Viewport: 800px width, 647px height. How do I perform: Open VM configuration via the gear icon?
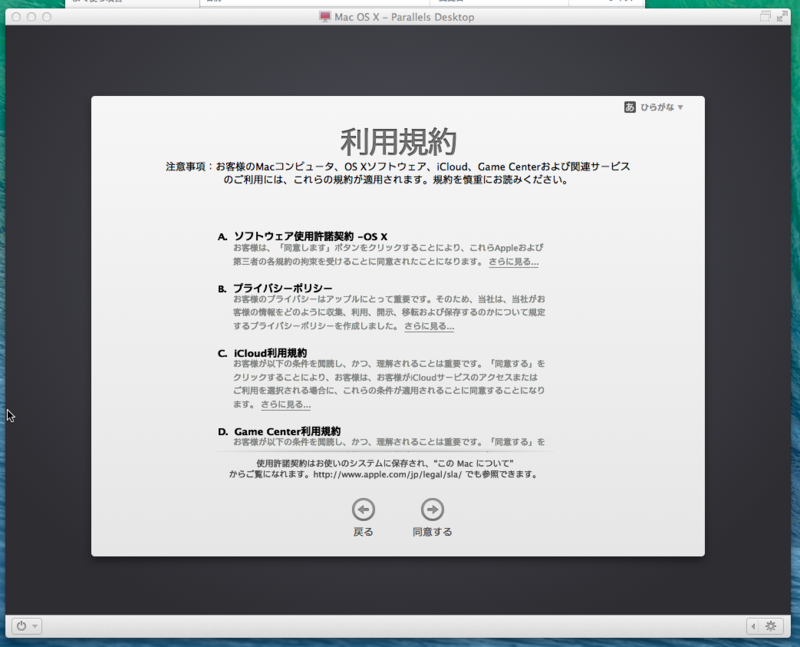click(770, 626)
